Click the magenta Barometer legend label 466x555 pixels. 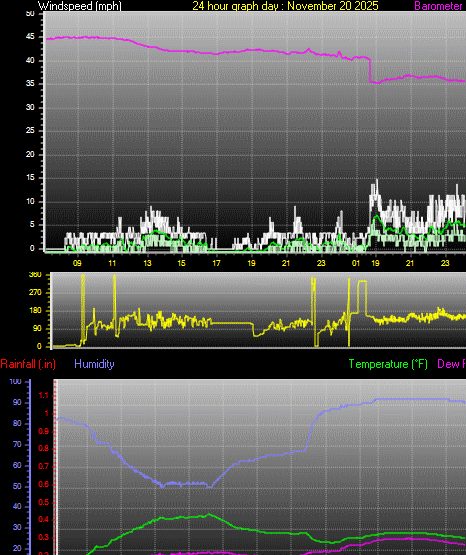tap(438, 6)
